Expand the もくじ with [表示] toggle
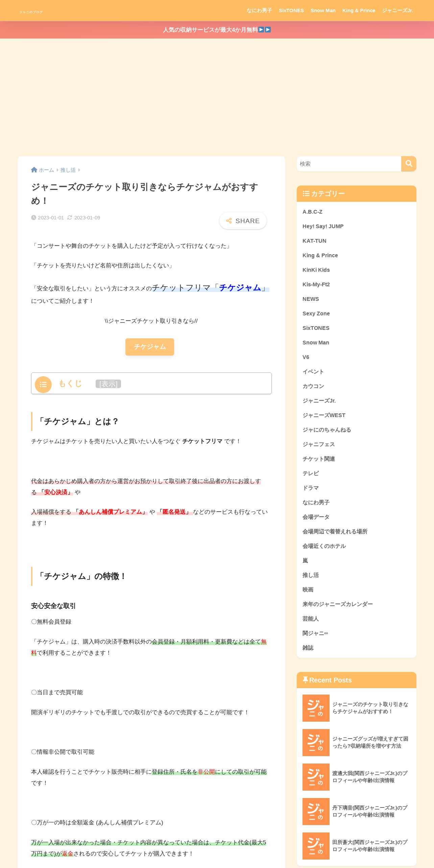Screen dimensions: 434x868 click(108, 384)
